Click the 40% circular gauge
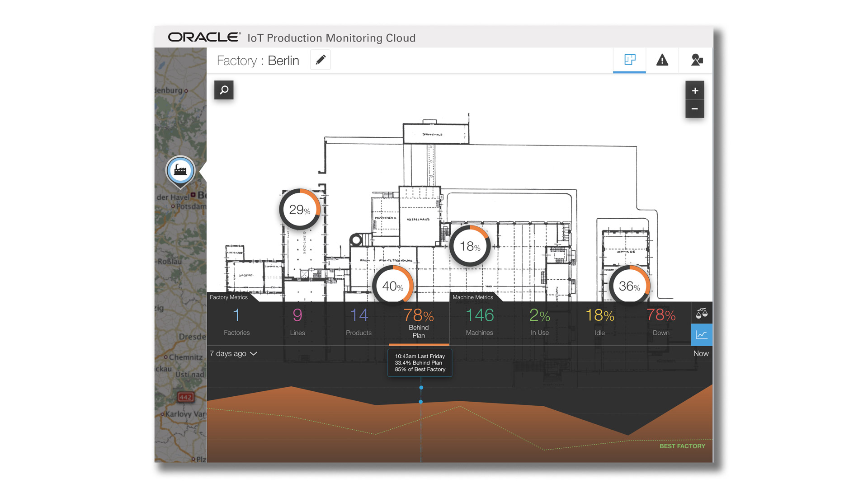 point(393,286)
